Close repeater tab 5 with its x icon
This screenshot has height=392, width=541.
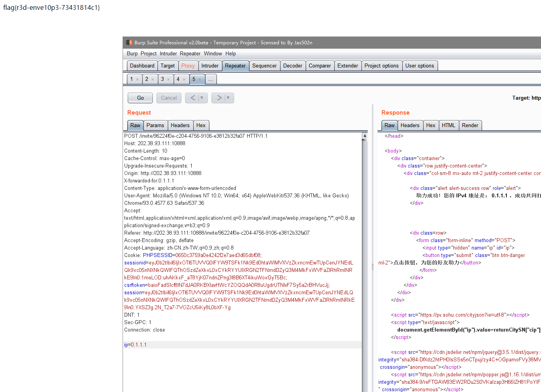point(200,79)
